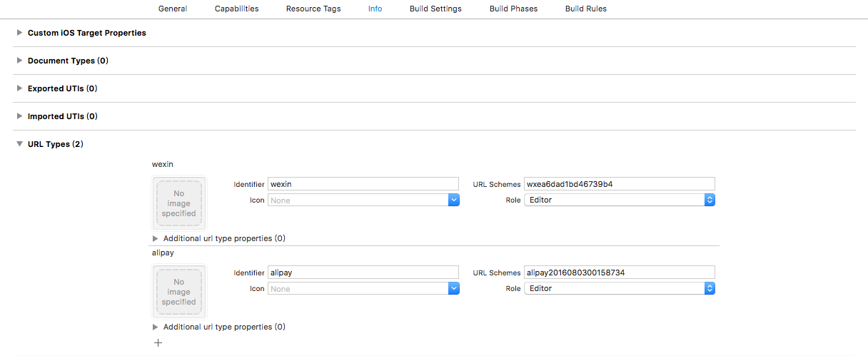This screenshot has height=356, width=868.
Task: Click the alipay URL Schemes field
Action: (x=620, y=273)
